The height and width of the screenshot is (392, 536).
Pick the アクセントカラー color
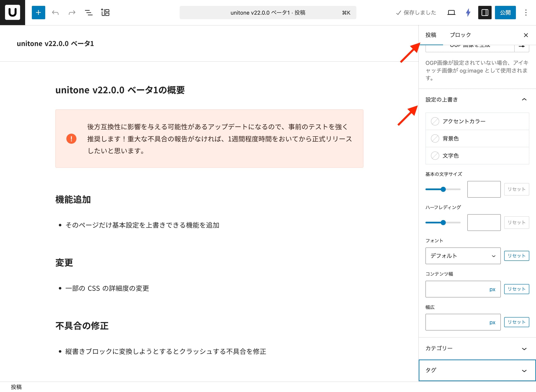pyautogui.click(x=477, y=121)
